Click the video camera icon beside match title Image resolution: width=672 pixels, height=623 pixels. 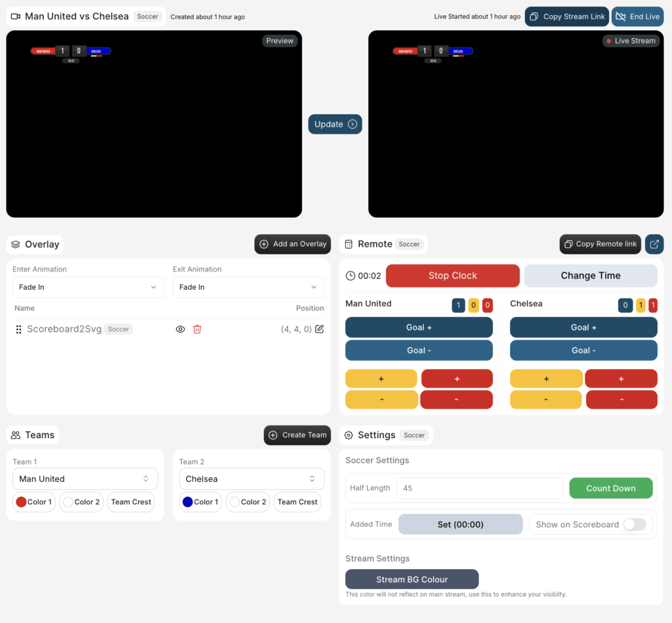(16, 16)
